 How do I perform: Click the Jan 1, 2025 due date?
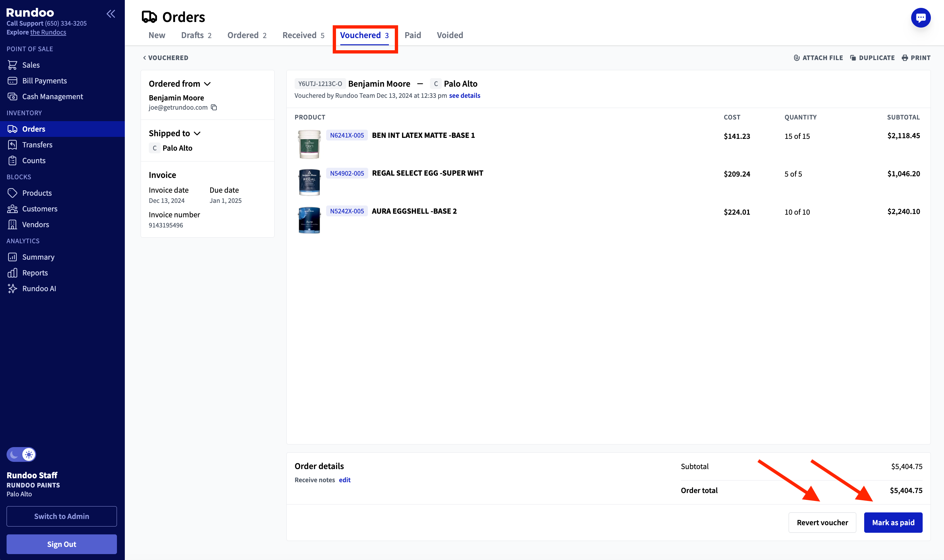[x=225, y=201]
